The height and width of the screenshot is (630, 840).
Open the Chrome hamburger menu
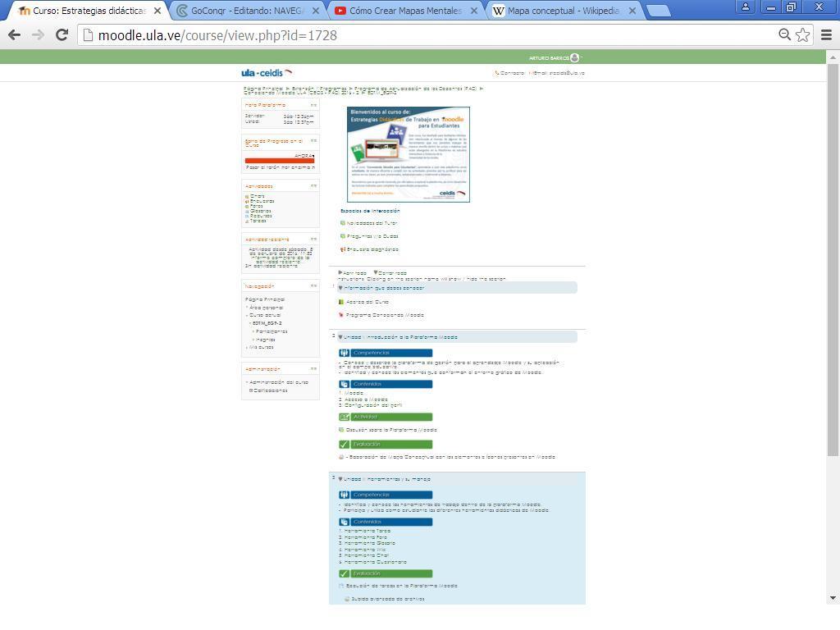[x=827, y=34]
